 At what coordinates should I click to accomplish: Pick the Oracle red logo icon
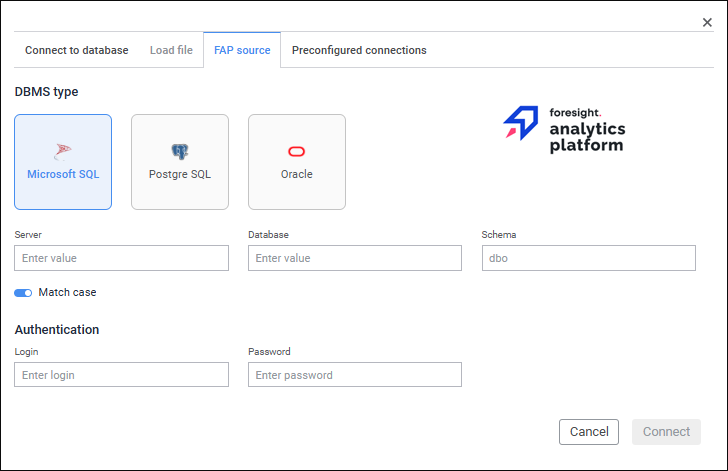pos(296,152)
